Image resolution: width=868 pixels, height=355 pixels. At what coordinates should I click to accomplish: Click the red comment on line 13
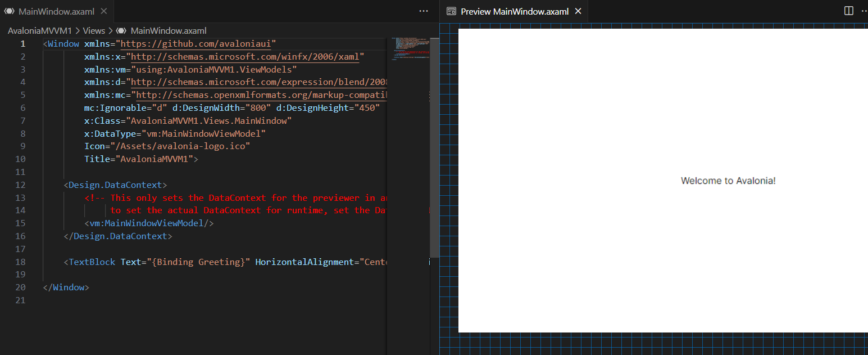coord(235,198)
